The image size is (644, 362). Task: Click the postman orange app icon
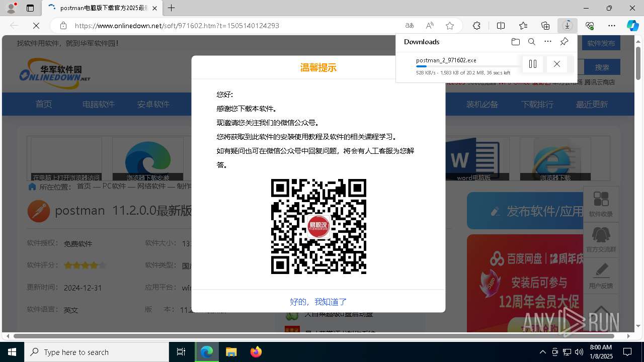coord(38,211)
